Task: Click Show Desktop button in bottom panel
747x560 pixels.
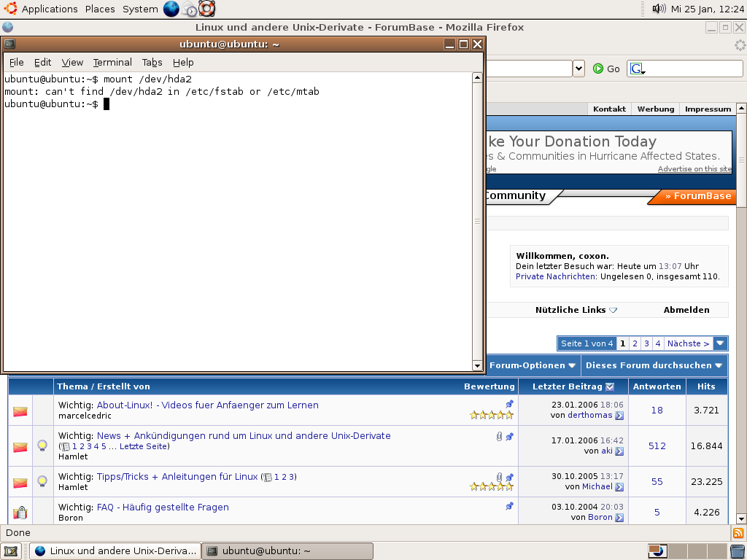Action: coord(10,551)
